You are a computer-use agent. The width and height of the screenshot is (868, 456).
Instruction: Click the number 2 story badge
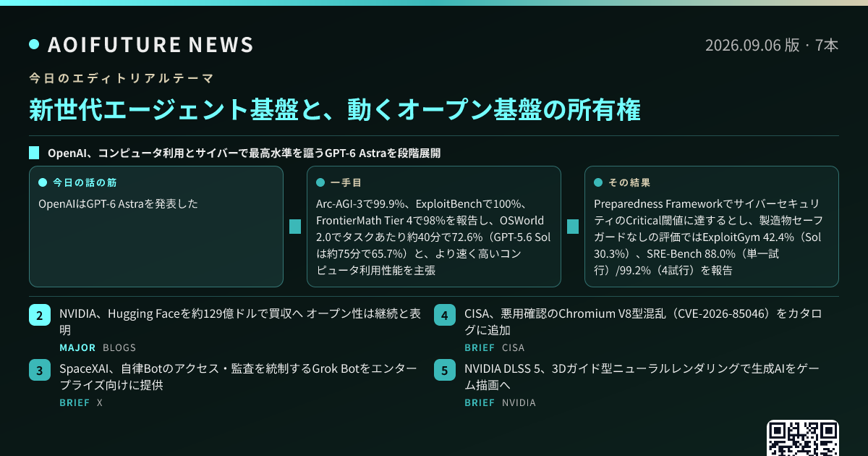[40, 316]
